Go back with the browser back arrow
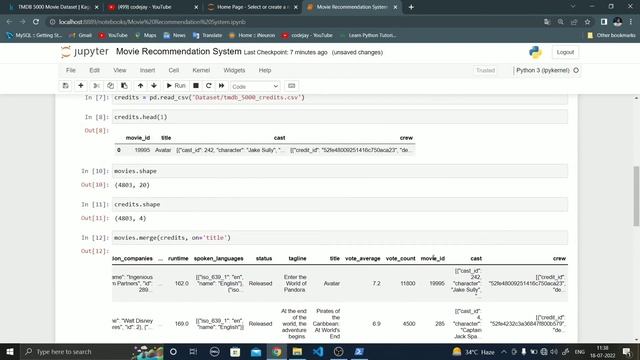Image resolution: width=640 pixels, height=360 pixels. [x=9, y=22]
